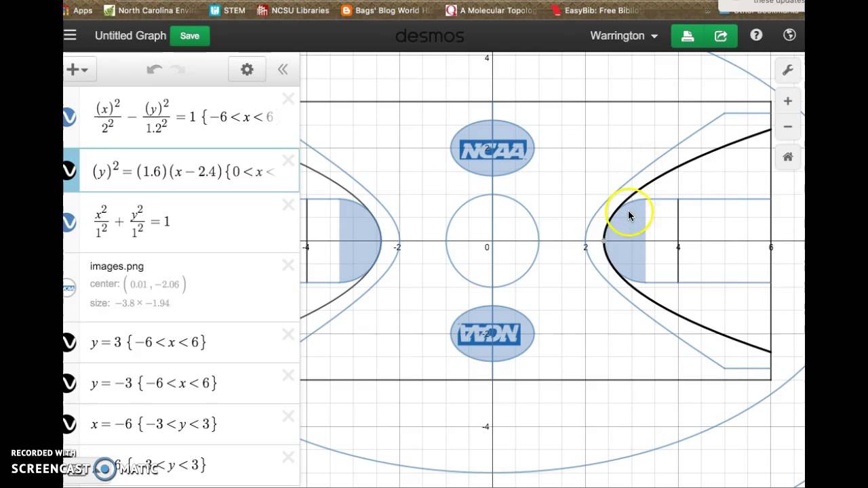The width and height of the screenshot is (868, 488).
Task: Edit the image size value
Action: [x=142, y=303]
